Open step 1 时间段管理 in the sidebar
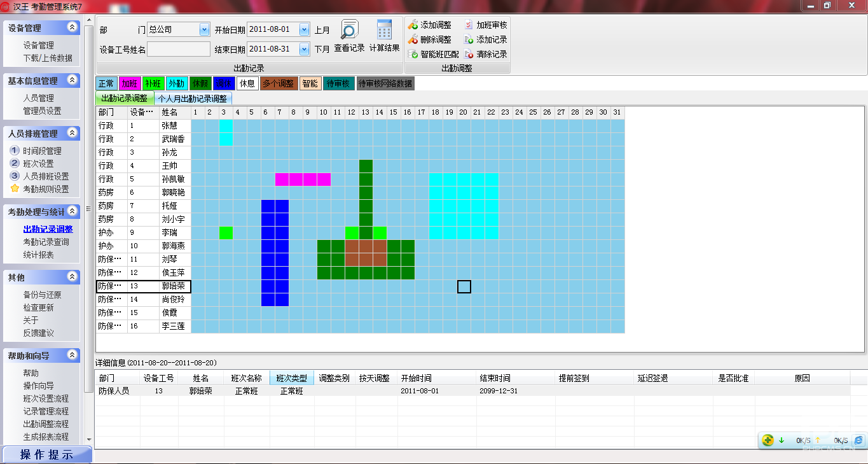Screen dimensions: 868x464 point(42,151)
